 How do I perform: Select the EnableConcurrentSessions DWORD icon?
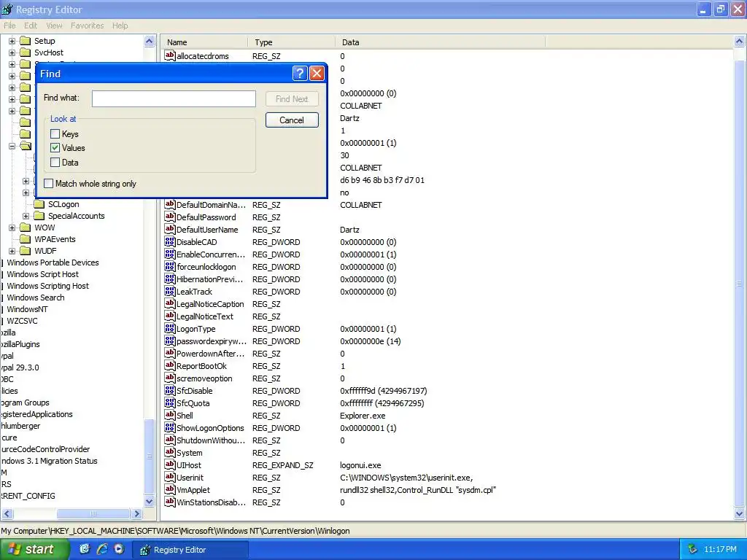pos(169,254)
